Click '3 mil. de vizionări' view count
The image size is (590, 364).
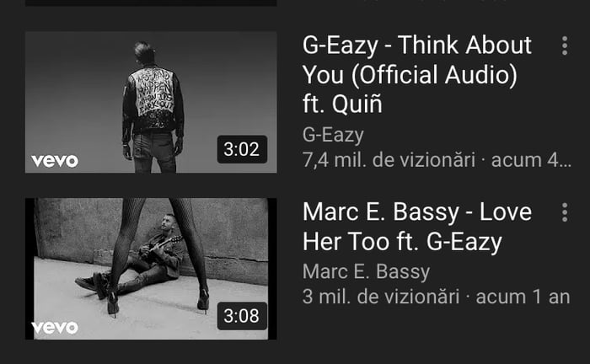(381, 297)
